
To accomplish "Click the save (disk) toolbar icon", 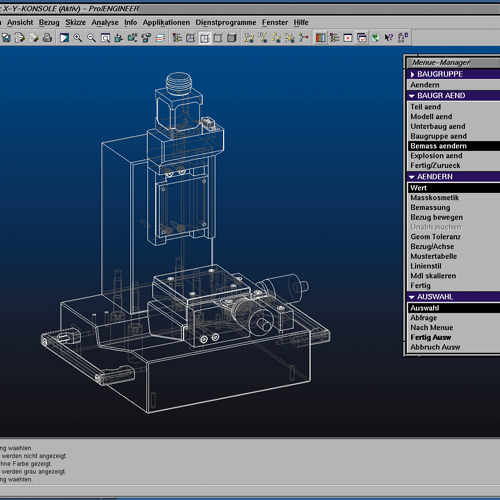I will 7,38.
